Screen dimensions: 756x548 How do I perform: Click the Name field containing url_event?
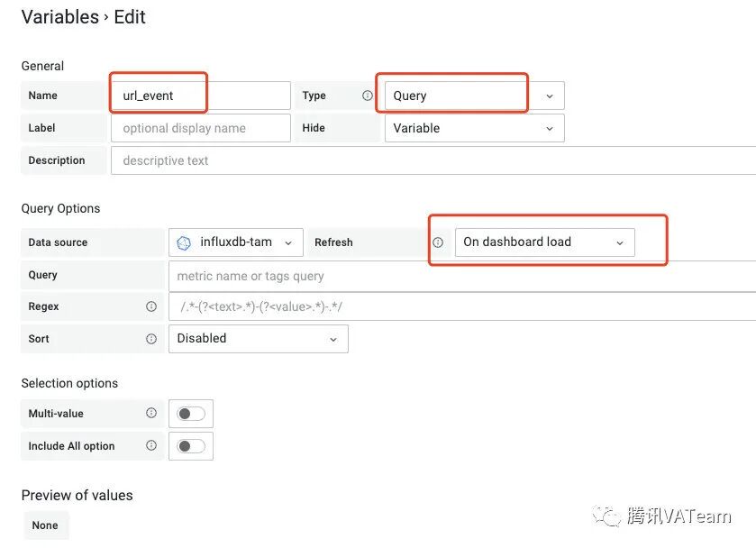coord(200,96)
